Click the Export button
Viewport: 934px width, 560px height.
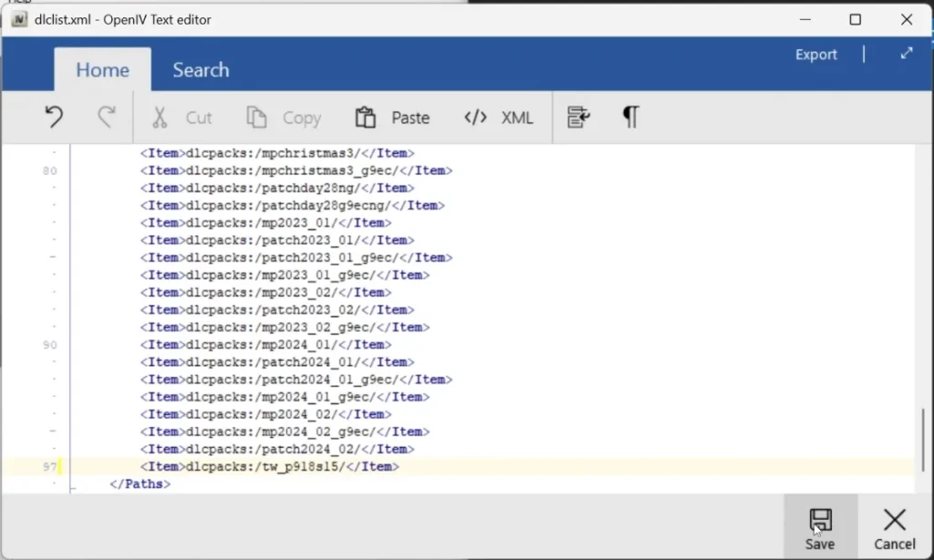click(816, 54)
